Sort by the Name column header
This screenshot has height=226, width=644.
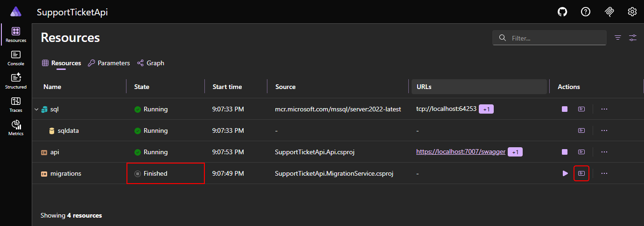coord(52,87)
